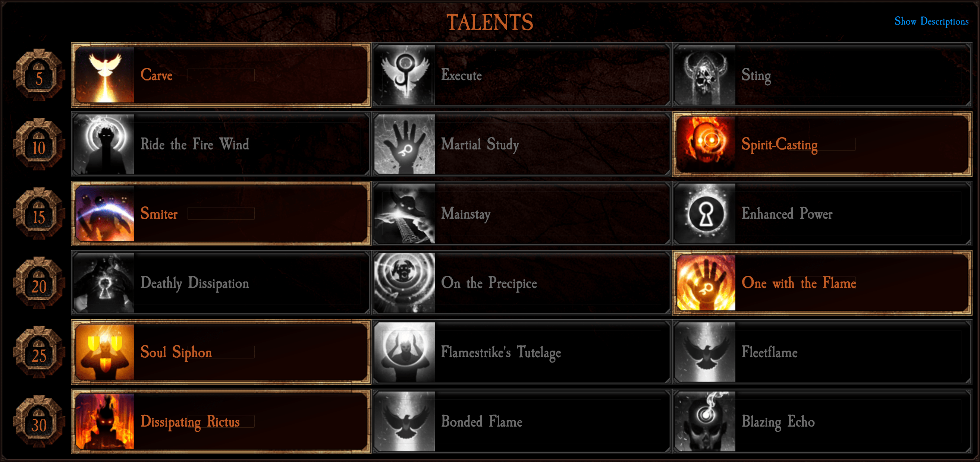Screen dimensions: 980x462
Task: Choose Flamestrike's Tutelage at level 25
Action: pos(521,352)
